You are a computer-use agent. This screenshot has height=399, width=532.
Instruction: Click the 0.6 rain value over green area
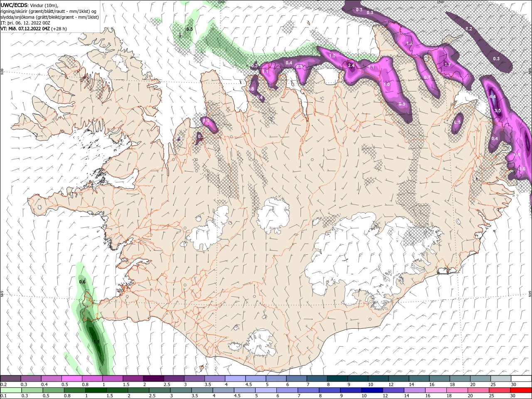pyautogui.click(x=82, y=282)
